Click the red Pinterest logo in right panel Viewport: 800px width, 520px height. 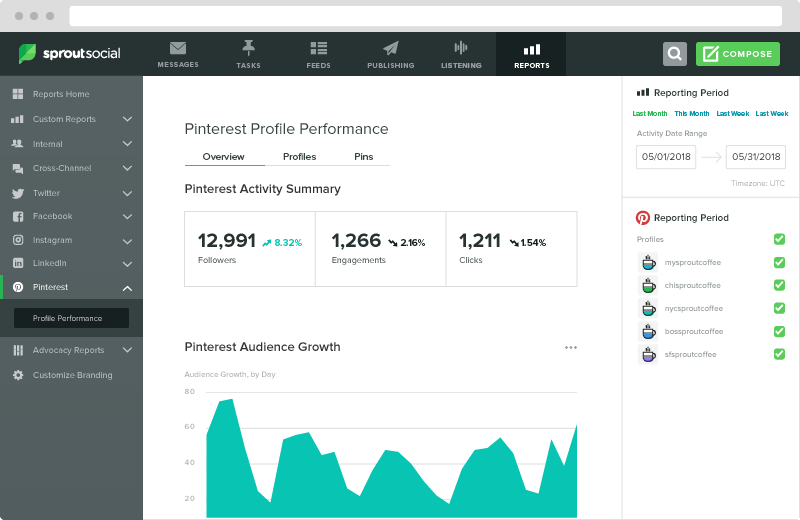click(642, 218)
